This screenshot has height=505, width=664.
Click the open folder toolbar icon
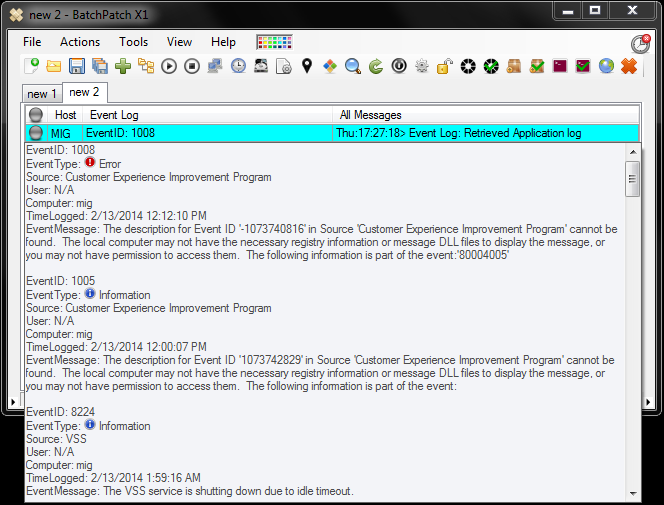(x=54, y=67)
